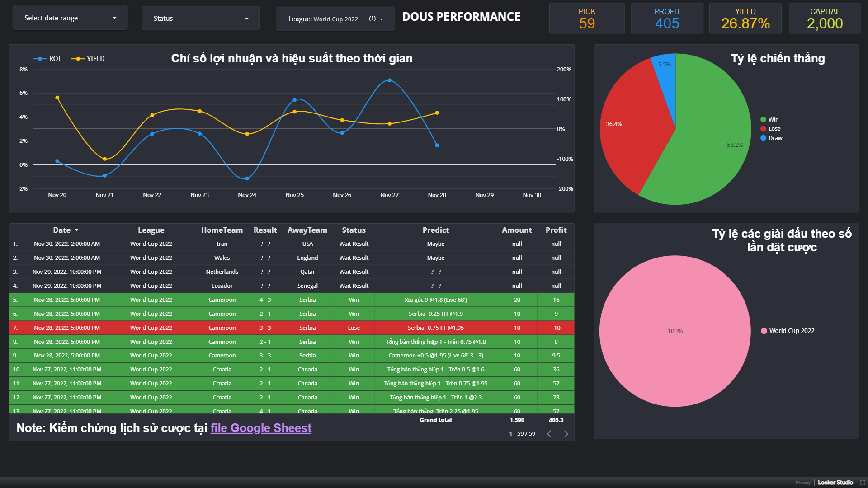Image resolution: width=868 pixels, height=488 pixels.
Task: Open the League World Cup 2022 filter
Action: tap(335, 19)
